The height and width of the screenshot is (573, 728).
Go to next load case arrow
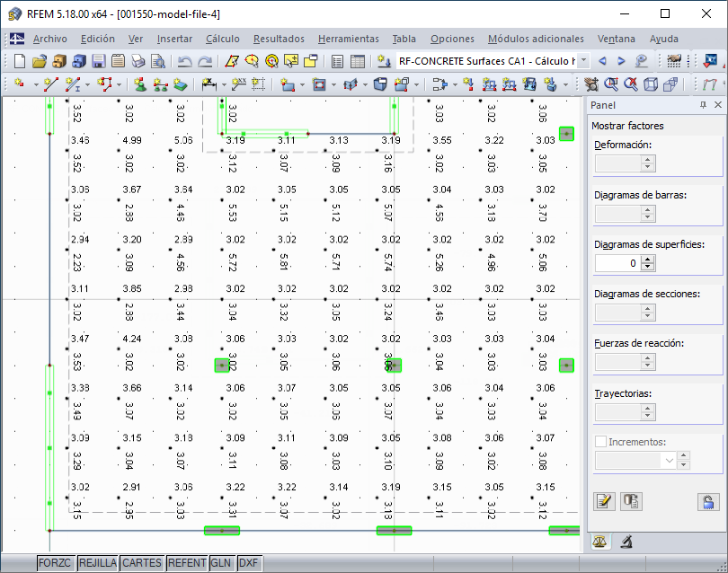click(621, 61)
